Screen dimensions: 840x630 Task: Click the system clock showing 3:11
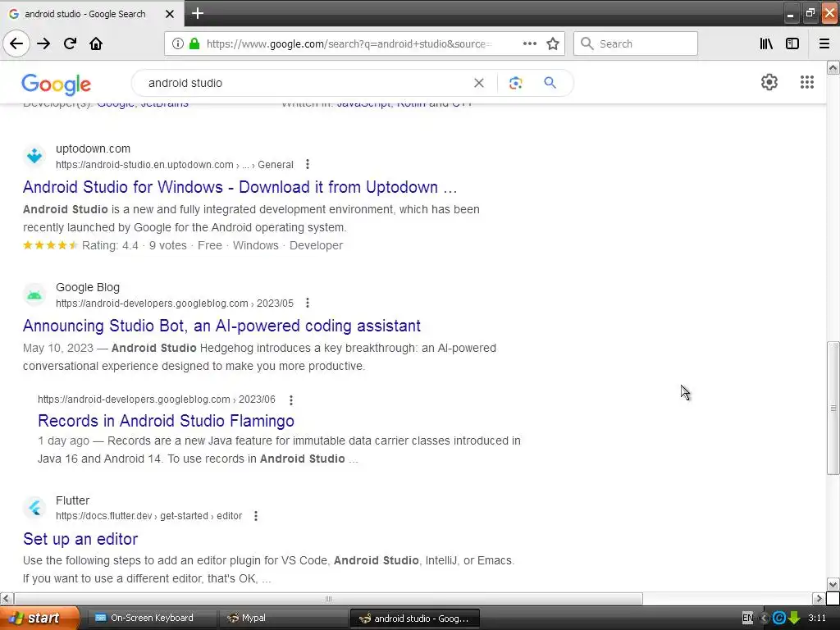click(x=817, y=619)
